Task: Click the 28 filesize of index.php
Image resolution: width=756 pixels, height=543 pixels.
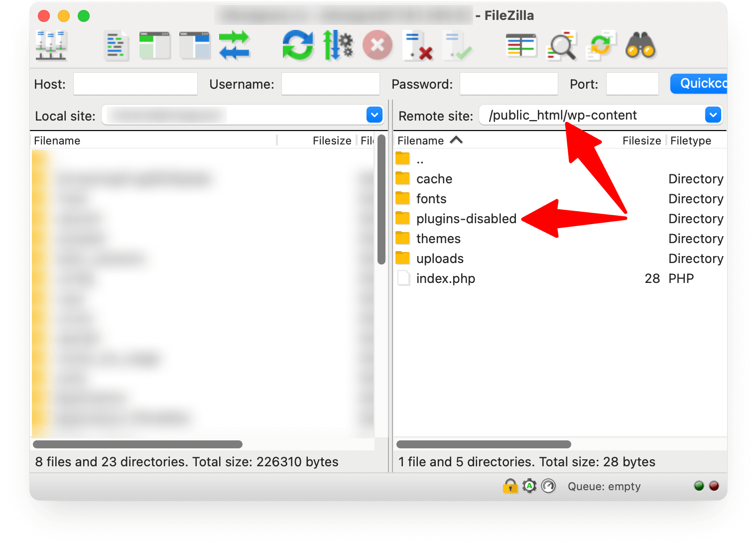Action: coord(652,278)
